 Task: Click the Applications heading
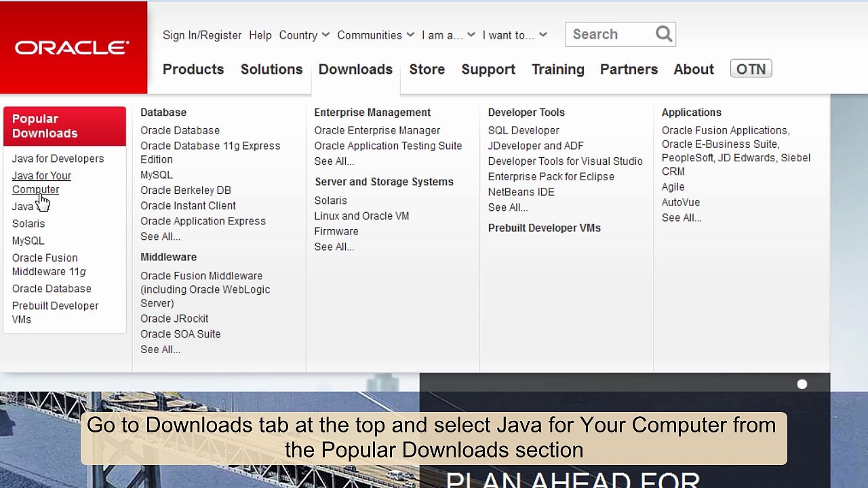pos(691,113)
